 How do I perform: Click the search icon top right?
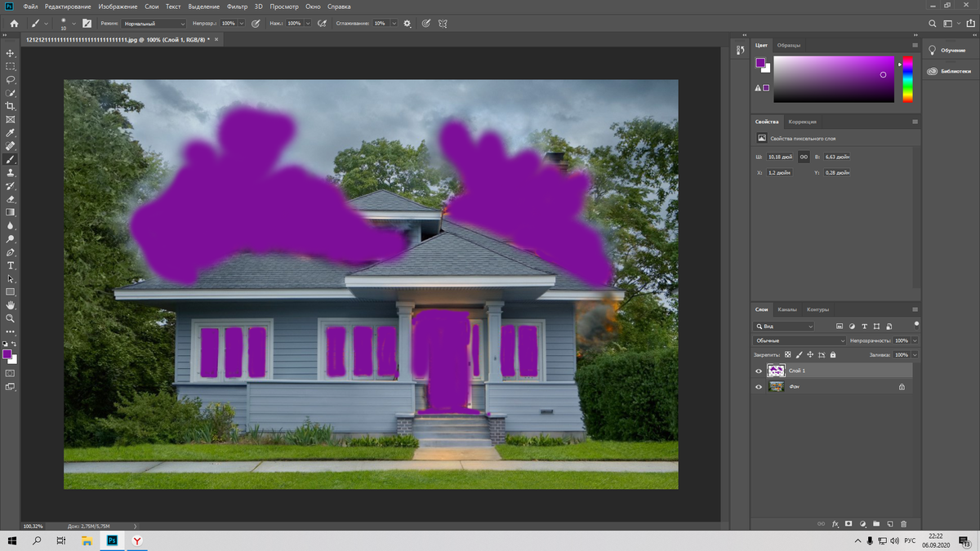pyautogui.click(x=933, y=24)
